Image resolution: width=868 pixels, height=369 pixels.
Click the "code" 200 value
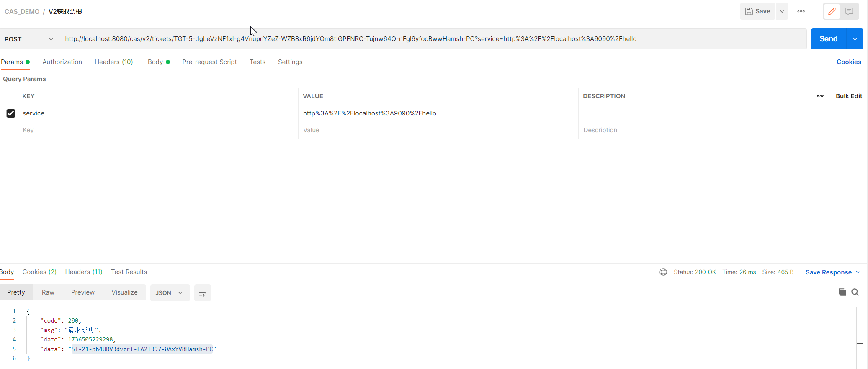tap(73, 320)
